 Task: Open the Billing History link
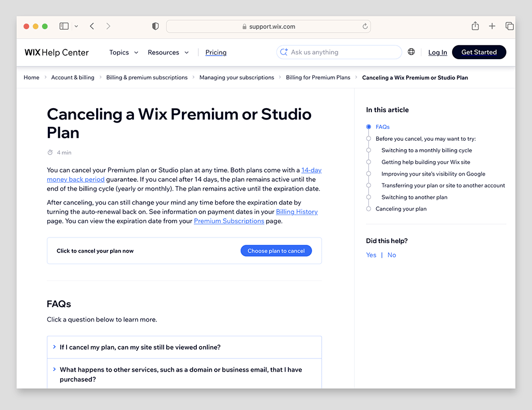(x=297, y=212)
